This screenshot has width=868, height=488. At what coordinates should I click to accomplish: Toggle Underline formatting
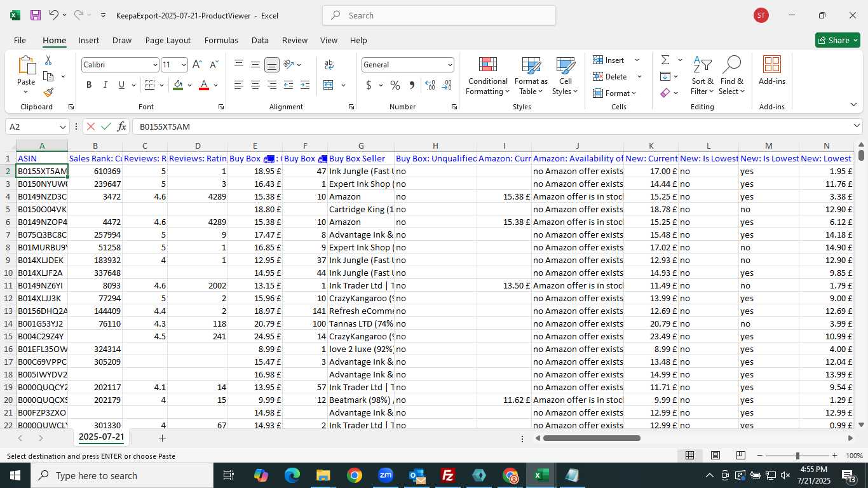tap(121, 85)
